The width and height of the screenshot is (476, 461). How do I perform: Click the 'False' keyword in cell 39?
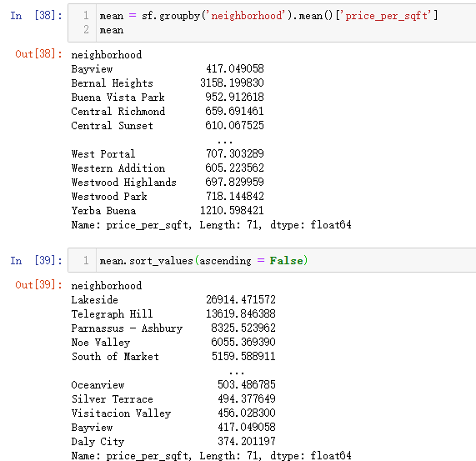tap(286, 260)
